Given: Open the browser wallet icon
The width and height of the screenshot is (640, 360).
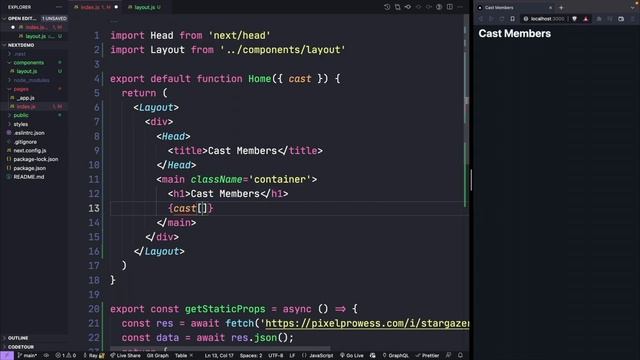Looking at the screenshot, I should (x=621, y=19).
